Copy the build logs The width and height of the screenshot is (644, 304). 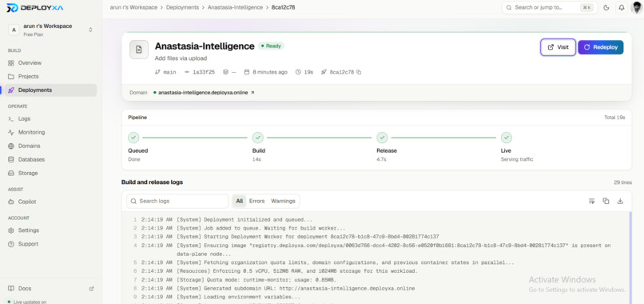[606, 201]
